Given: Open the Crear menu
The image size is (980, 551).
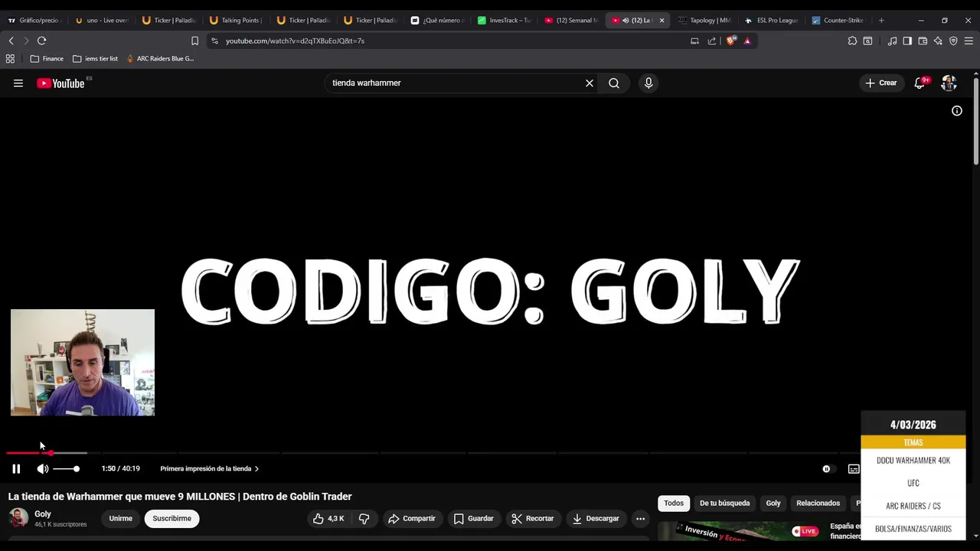Looking at the screenshot, I should click(x=880, y=83).
